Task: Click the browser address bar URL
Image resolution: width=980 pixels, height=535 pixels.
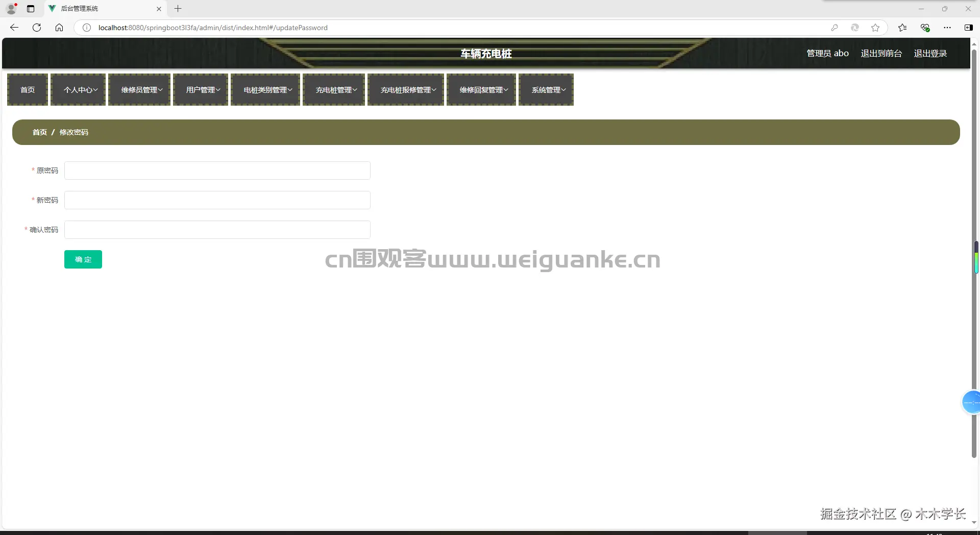Action: tap(213, 28)
